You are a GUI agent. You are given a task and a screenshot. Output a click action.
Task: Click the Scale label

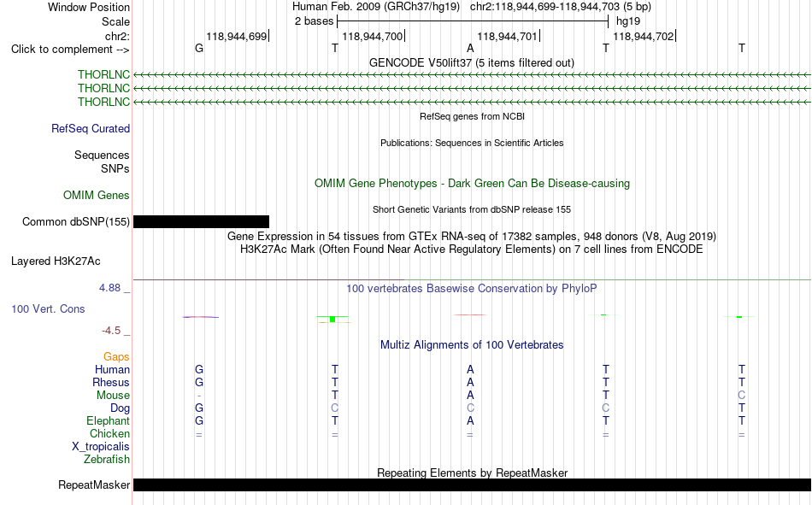pyautogui.click(x=115, y=21)
